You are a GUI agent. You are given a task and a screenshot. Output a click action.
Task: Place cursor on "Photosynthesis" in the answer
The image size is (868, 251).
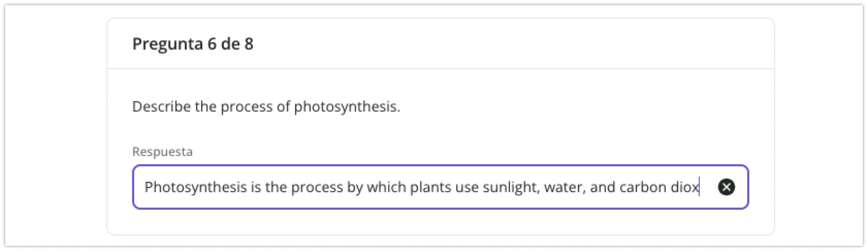195,187
